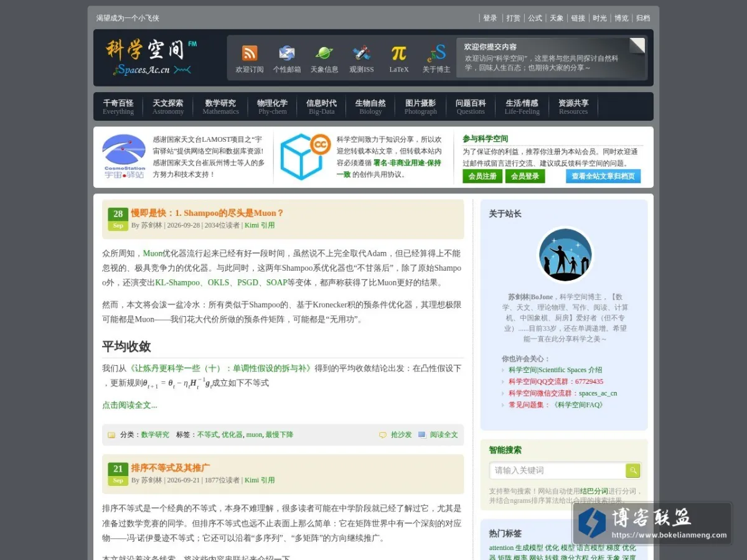The image size is (747, 560).
Task: Click 点击阅读全文... link
Action: point(129,405)
